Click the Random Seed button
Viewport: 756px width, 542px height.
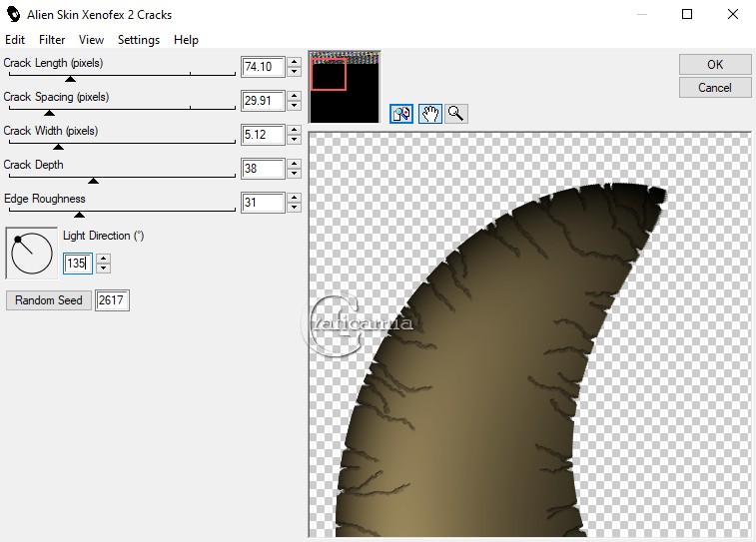pyautogui.click(x=49, y=300)
